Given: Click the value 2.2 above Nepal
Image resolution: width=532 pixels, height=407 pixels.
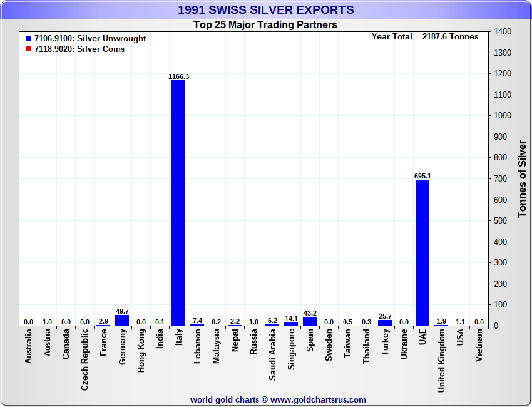Looking at the screenshot, I should [x=235, y=321].
